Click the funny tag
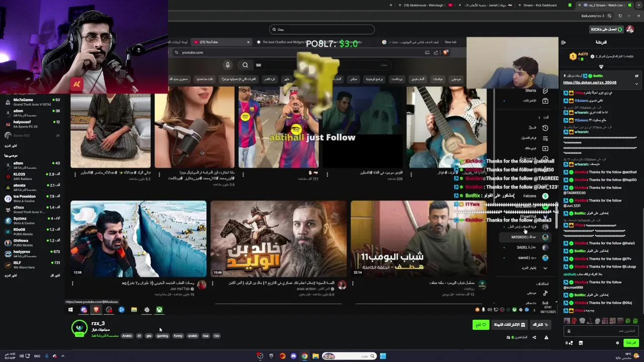Screen dimensions: 644x362 178,336
